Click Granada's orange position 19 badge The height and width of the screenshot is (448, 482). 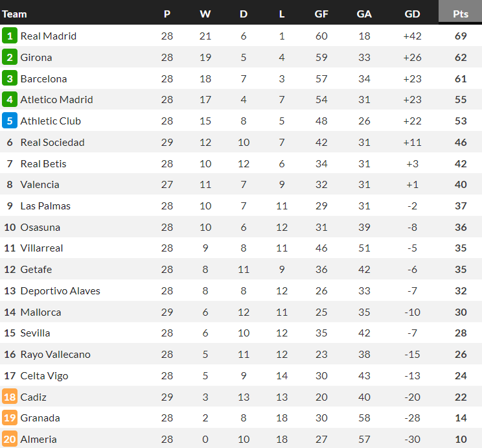point(10,418)
